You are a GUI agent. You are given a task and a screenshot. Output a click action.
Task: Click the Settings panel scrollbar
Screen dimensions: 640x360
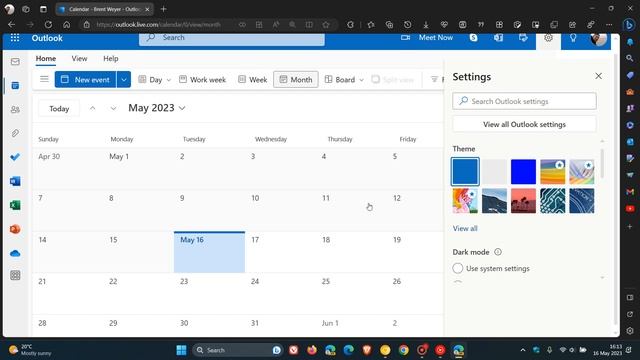click(x=602, y=163)
